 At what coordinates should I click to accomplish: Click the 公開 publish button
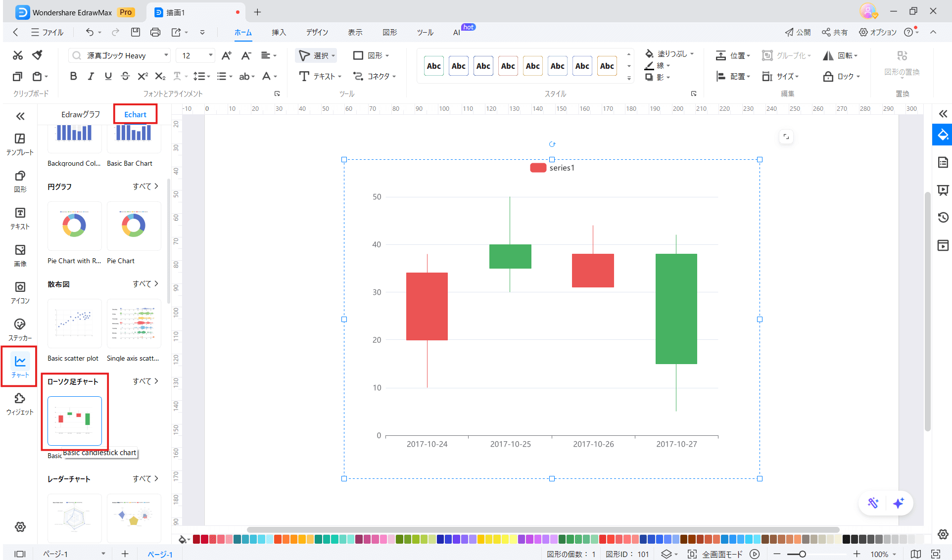(x=798, y=32)
